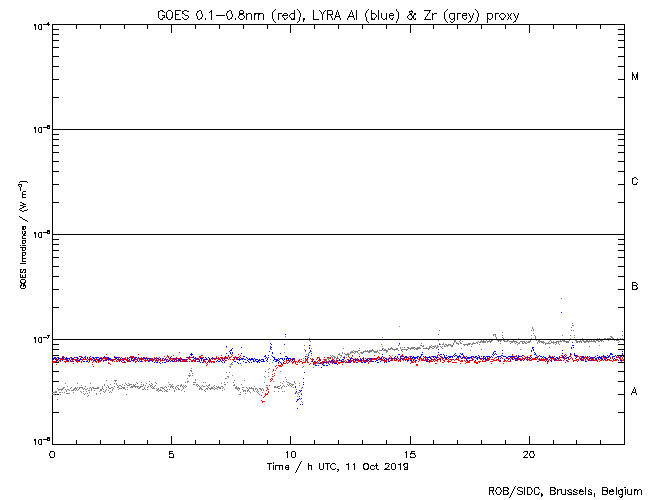Click the horizontal line separating M and C classes
650x500 pixels.
click(x=337, y=129)
